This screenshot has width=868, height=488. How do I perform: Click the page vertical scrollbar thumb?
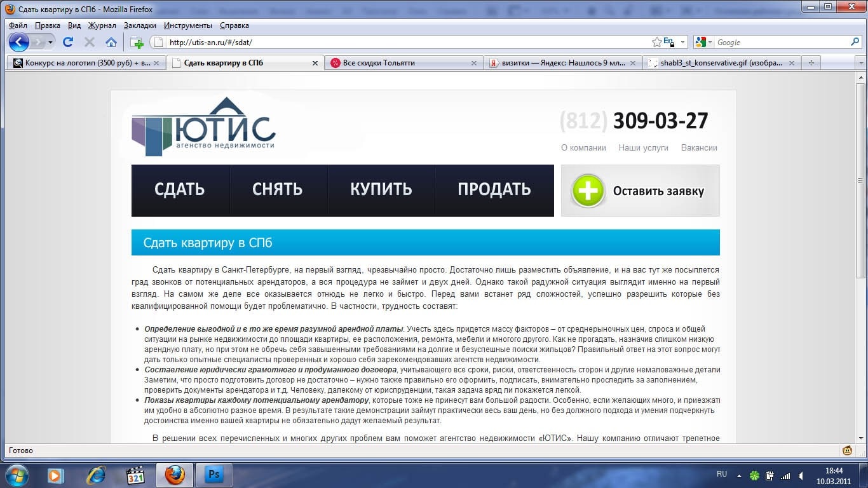pyautogui.click(x=861, y=180)
